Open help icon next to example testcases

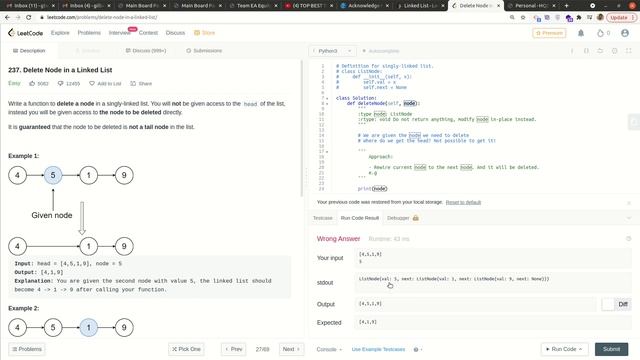click(416, 349)
